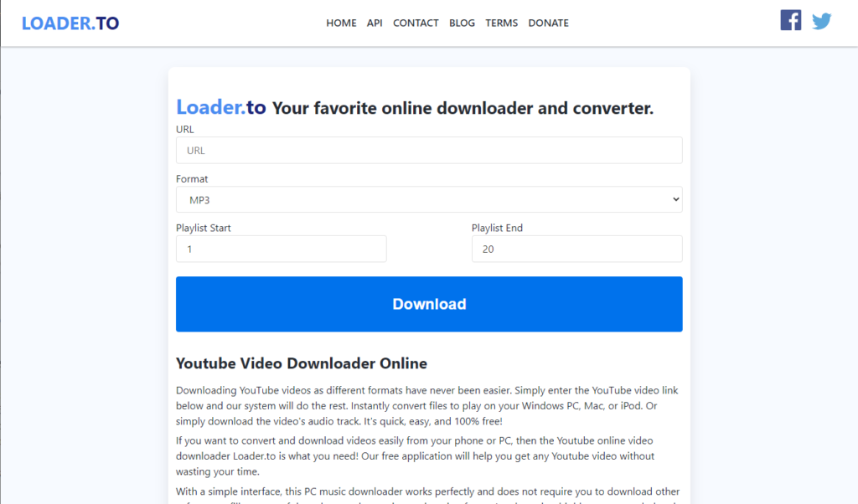Screen dimensions: 858x504
Task: Click the blue Loader.to heading text
Action: [x=220, y=107]
